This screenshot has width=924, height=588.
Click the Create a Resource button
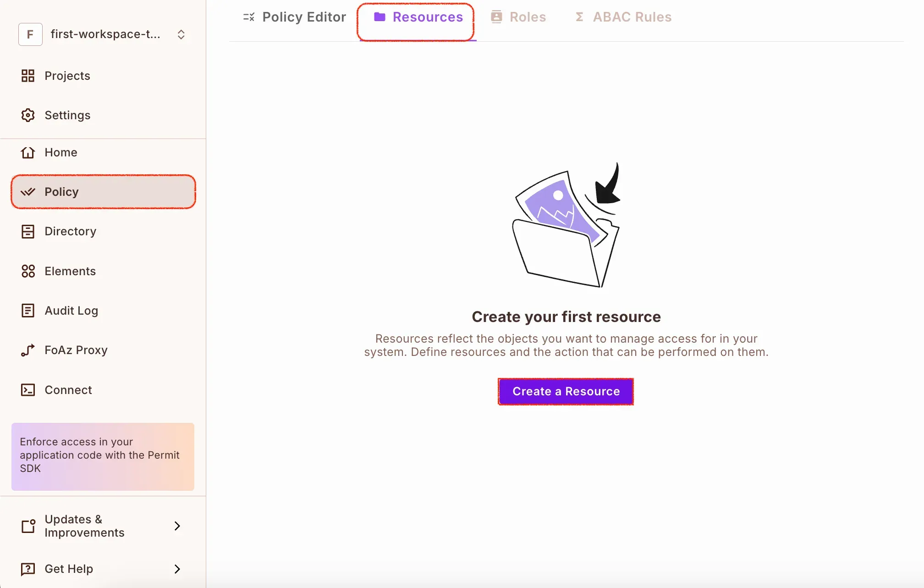(566, 391)
